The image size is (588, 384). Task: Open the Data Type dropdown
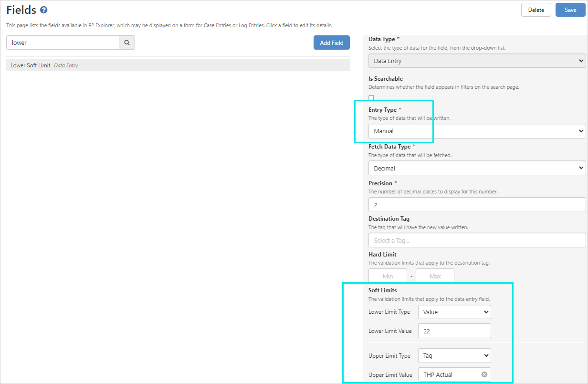coord(477,61)
